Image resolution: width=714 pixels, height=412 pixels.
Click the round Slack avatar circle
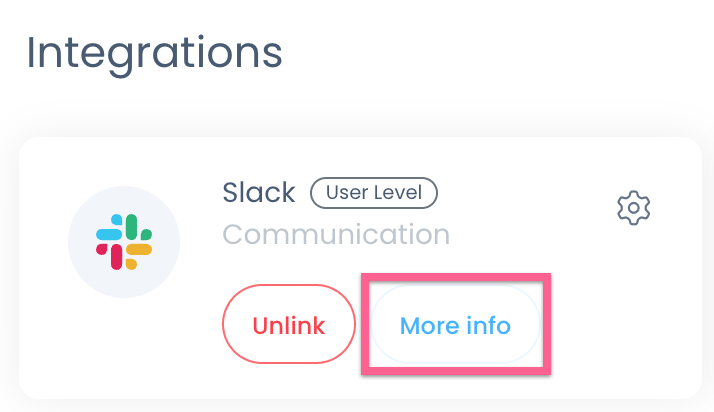pos(124,243)
